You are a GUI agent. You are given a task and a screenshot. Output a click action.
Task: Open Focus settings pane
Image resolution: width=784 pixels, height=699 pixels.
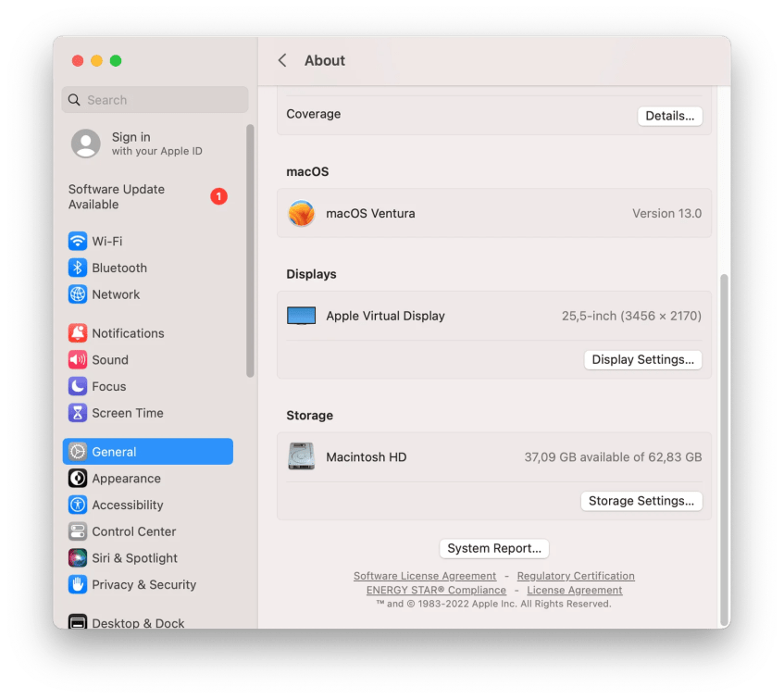click(x=109, y=386)
